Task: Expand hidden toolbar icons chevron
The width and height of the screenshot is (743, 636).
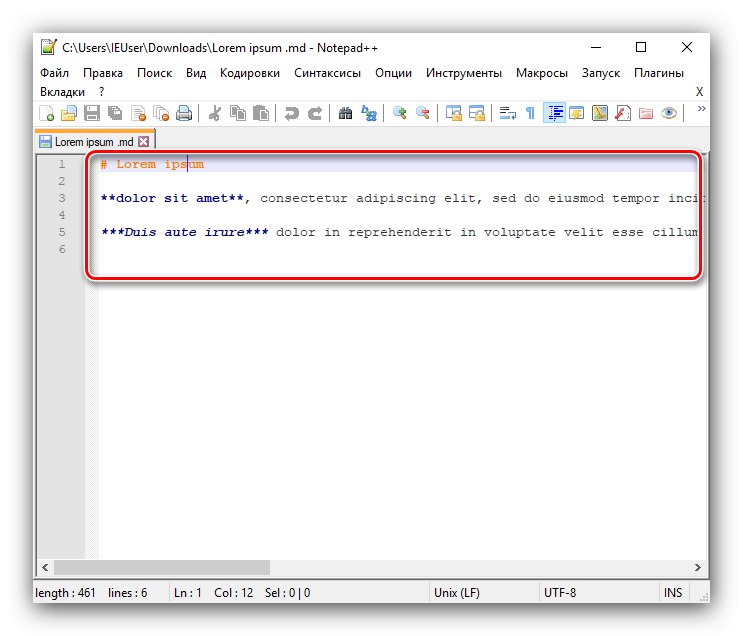Action: [701, 109]
